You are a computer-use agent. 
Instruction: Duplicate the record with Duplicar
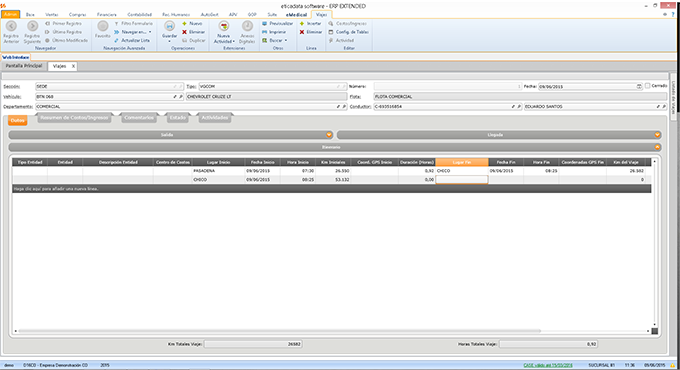click(x=193, y=40)
